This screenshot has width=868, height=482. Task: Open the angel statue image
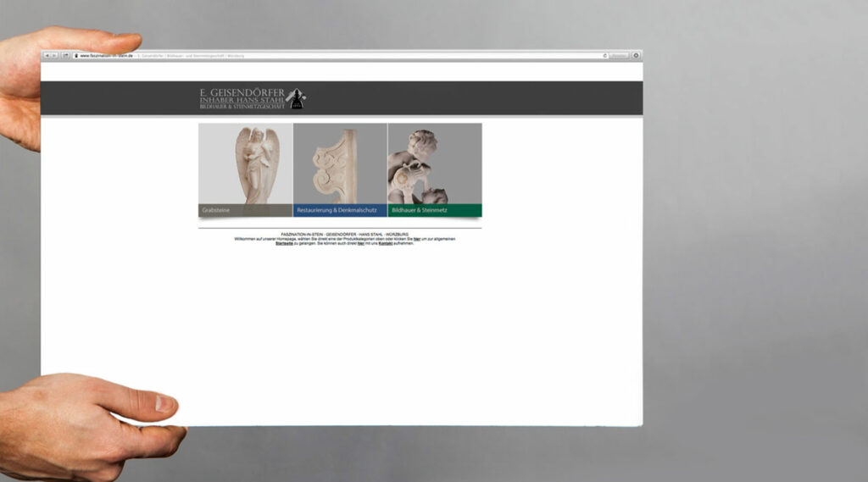(246, 163)
